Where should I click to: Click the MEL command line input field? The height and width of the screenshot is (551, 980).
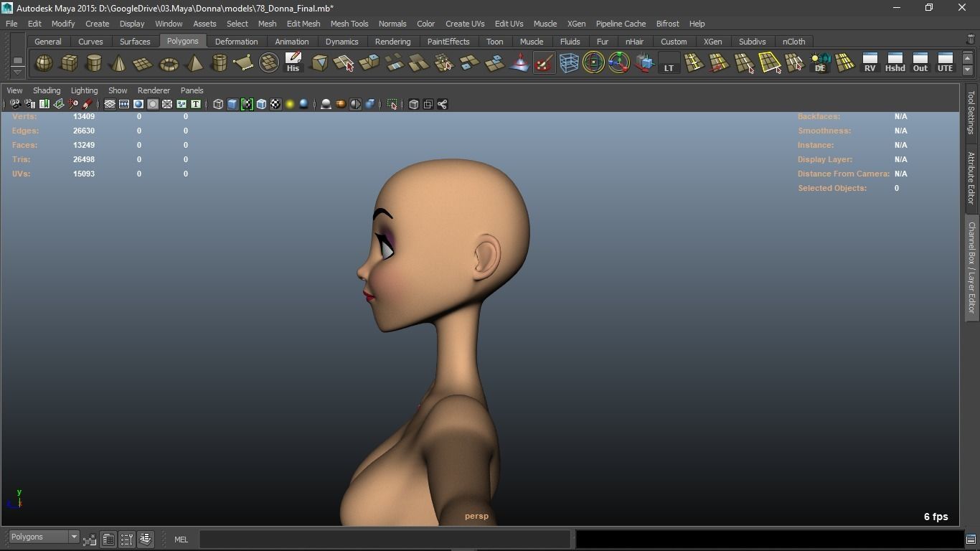click(x=385, y=539)
